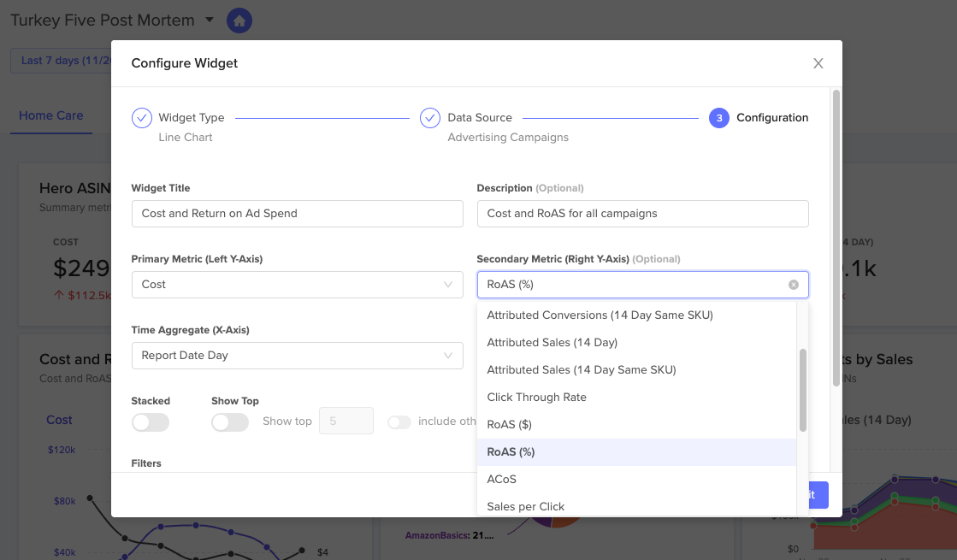
Task: Clear the Secondary Metric with the x icon
Action: (793, 284)
